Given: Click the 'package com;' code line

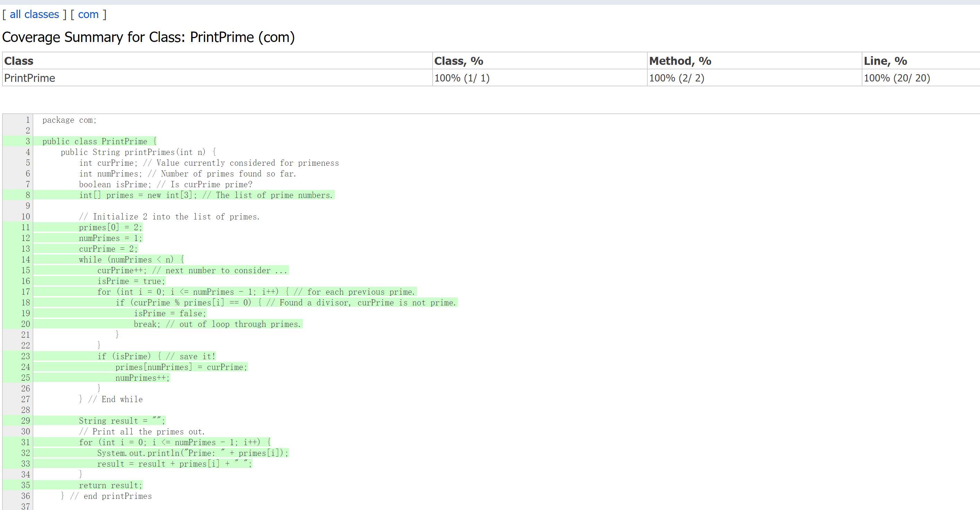Looking at the screenshot, I should pyautogui.click(x=70, y=120).
